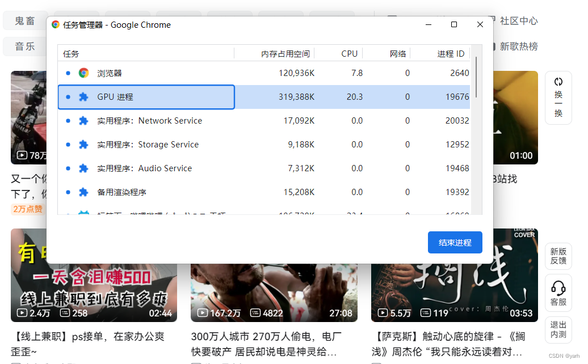Select the 浏览器 task row

click(264, 73)
